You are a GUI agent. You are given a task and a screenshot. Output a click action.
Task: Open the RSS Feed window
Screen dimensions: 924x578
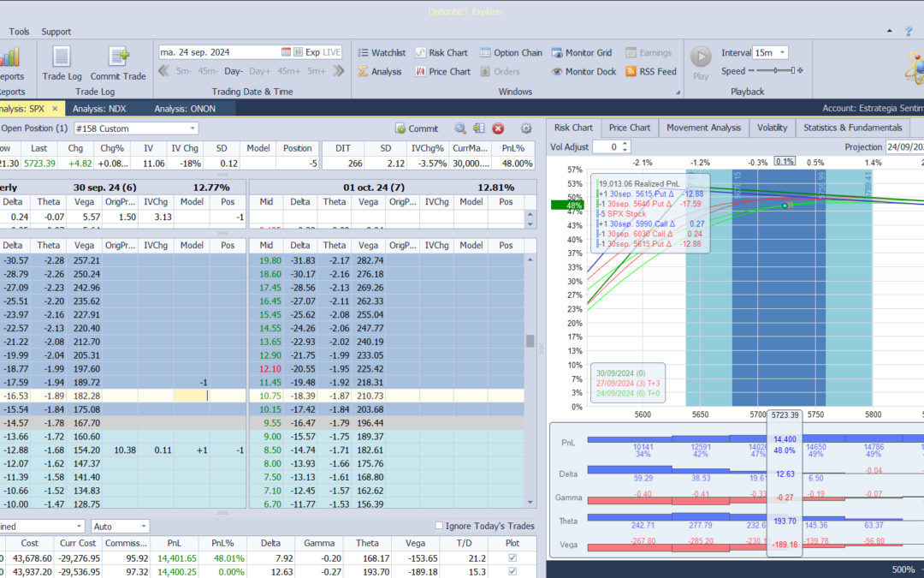click(x=651, y=72)
